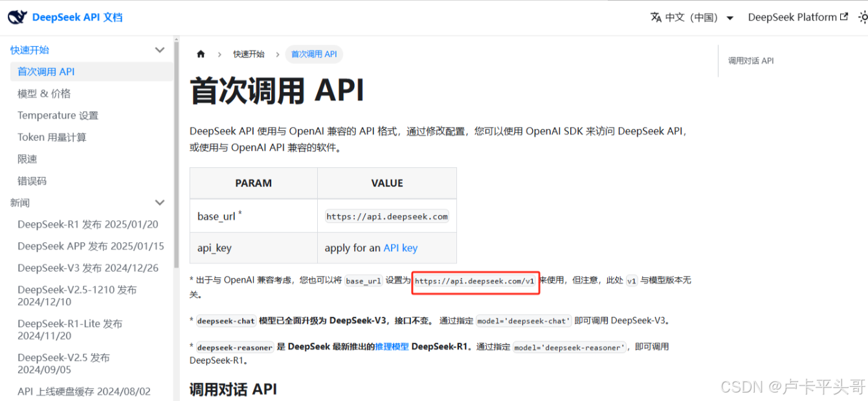
Task: Open the Temperature 设置 sidebar page
Action: pyautogui.click(x=58, y=115)
